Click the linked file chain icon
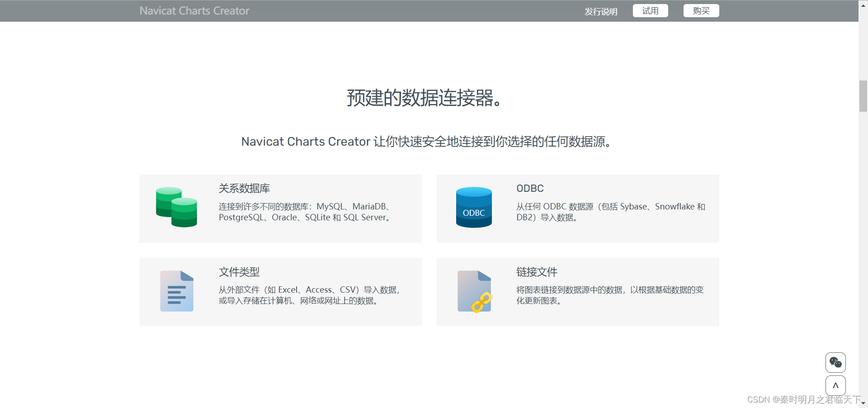The image size is (868, 408). (x=474, y=292)
